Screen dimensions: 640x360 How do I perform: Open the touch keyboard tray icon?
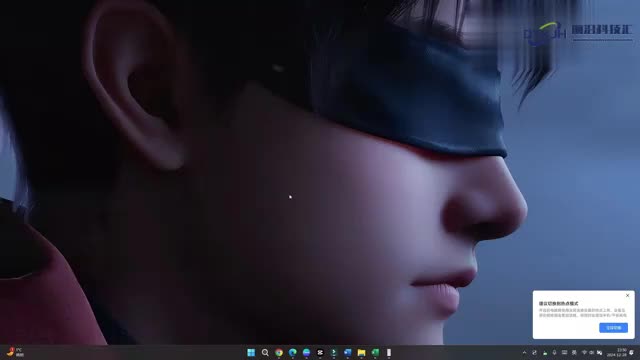pyautogui.click(x=564, y=353)
